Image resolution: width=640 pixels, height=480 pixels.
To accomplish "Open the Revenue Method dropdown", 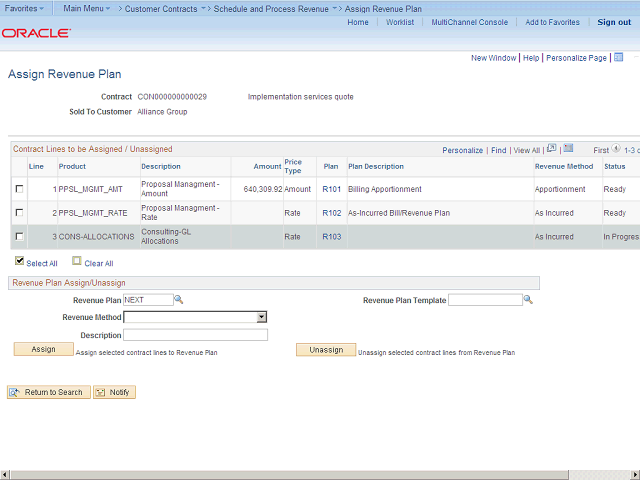I will 195,317.
